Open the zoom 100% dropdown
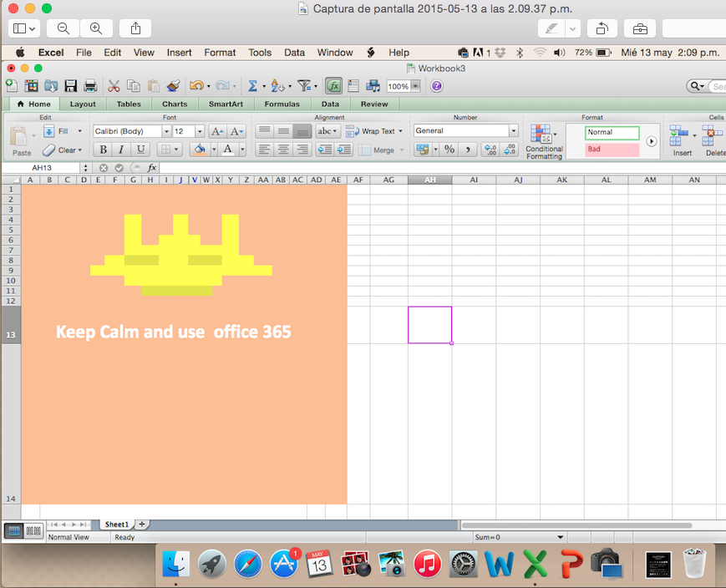Viewport: 726px width, 588px height. click(415, 86)
